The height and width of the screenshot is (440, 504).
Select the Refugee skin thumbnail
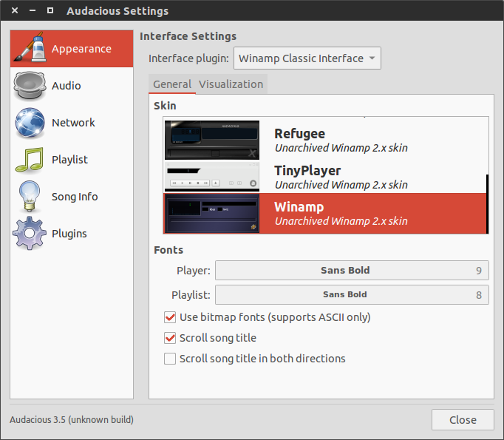(x=211, y=140)
